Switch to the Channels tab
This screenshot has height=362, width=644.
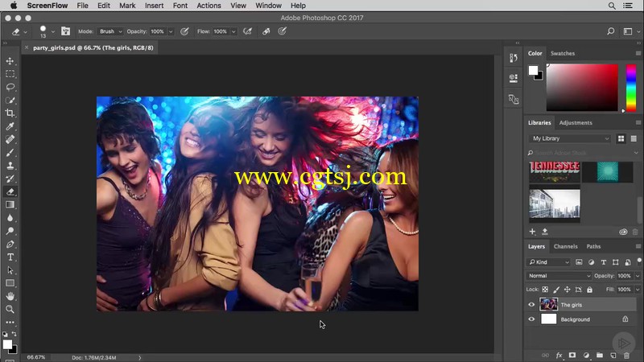point(565,246)
